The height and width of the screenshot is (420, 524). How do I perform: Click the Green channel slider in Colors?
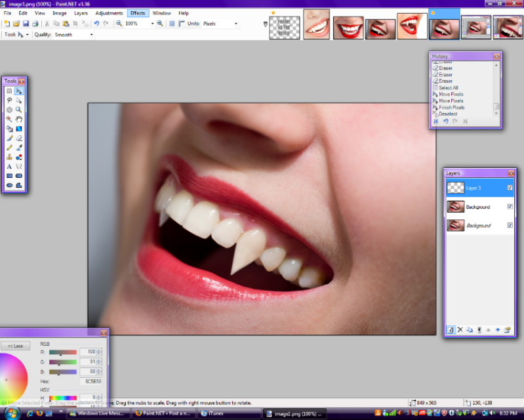[63, 362]
